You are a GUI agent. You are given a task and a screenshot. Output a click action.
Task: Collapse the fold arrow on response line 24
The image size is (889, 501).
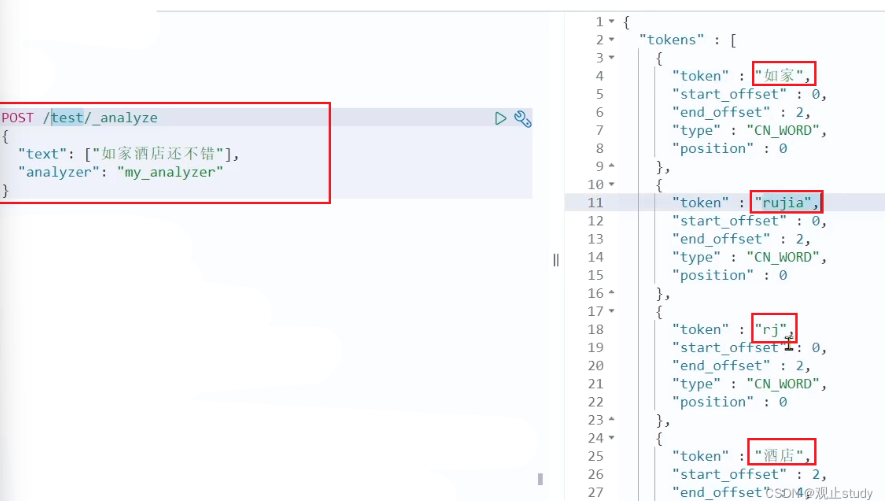(x=612, y=438)
